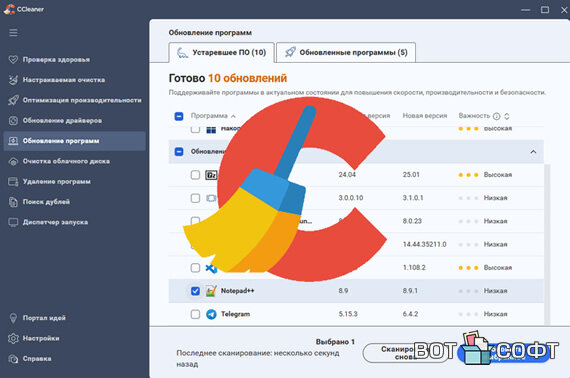Screen dimensions: 570x378
Task: Switch to Устаревшее ПО (10) tab
Action: point(221,53)
